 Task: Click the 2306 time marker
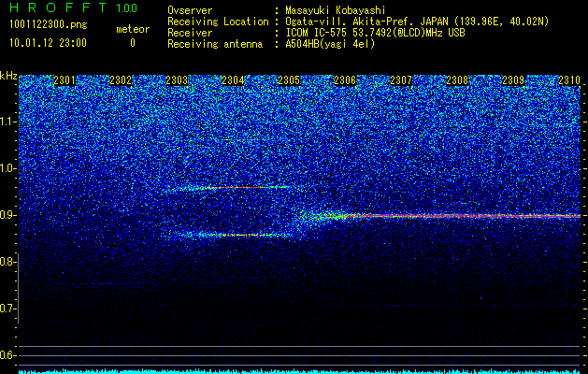coord(345,80)
